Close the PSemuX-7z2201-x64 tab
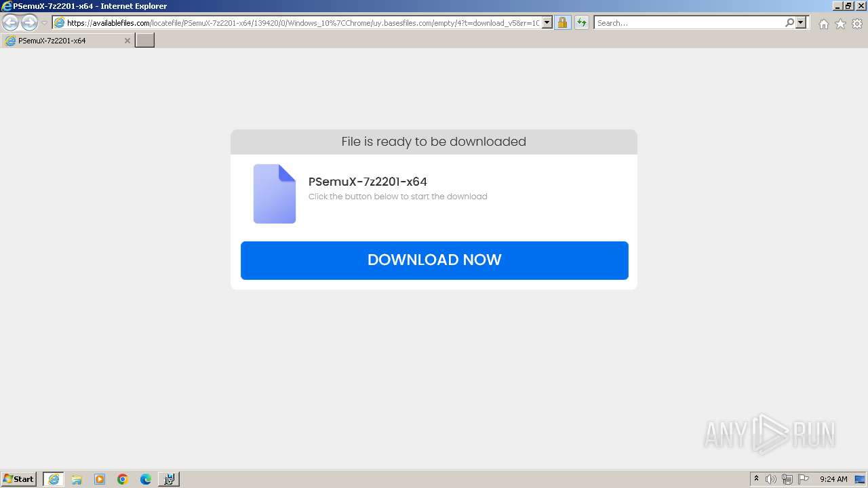Viewport: 868px width, 488px height. [127, 41]
